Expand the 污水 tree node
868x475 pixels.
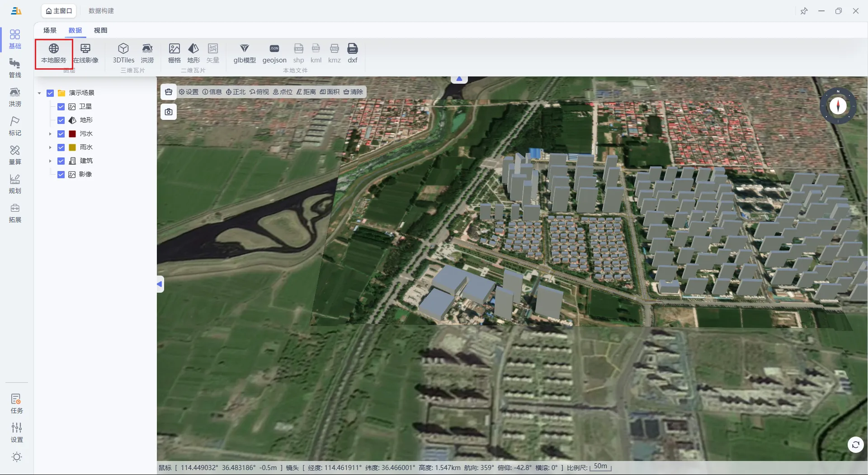50,134
